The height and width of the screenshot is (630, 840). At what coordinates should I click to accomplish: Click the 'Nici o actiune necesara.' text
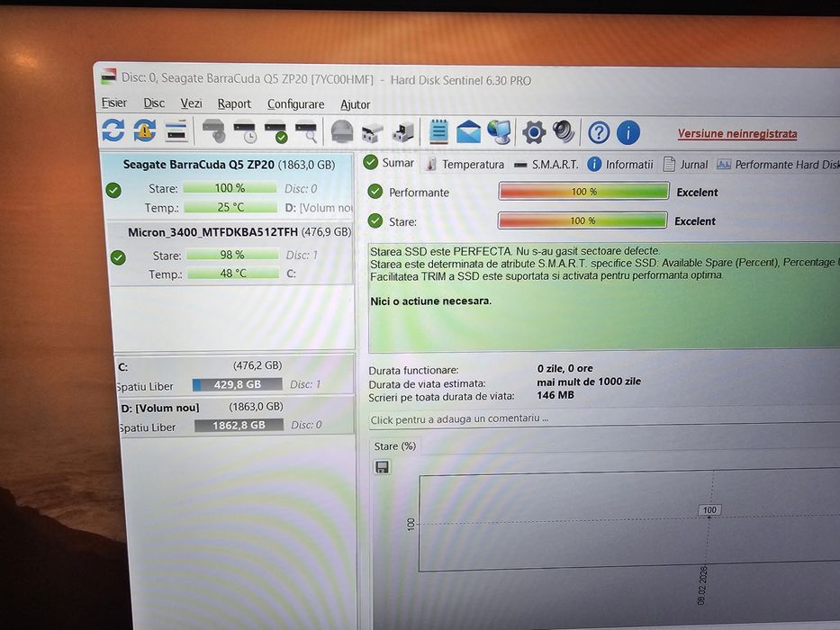pos(430,301)
